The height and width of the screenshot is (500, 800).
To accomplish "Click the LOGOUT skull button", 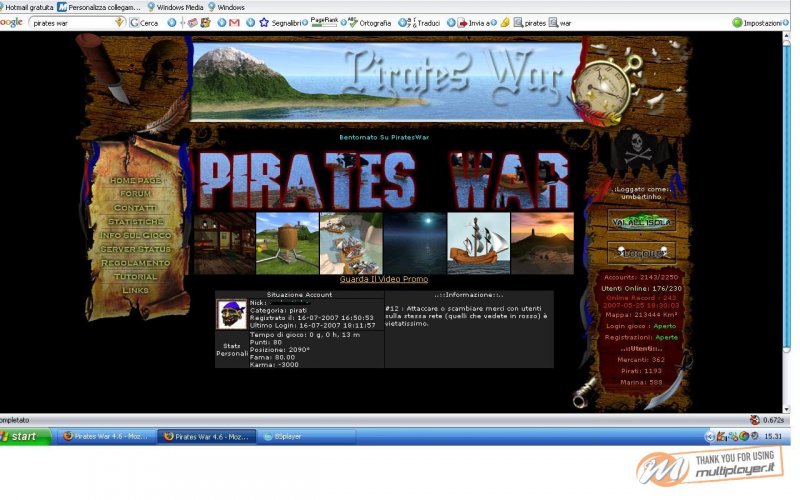I will point(641,252).
